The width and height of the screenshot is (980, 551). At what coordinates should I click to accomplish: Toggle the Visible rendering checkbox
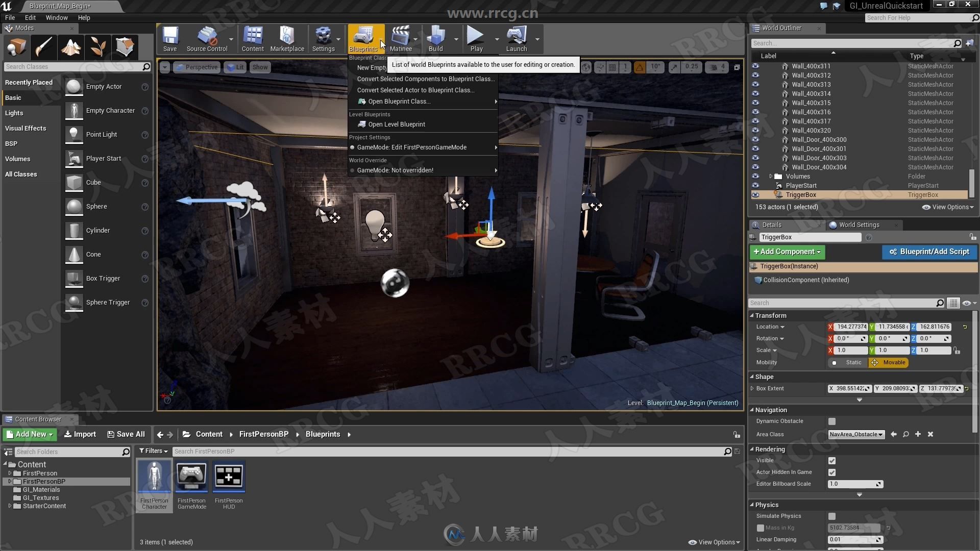pos(832,461)
